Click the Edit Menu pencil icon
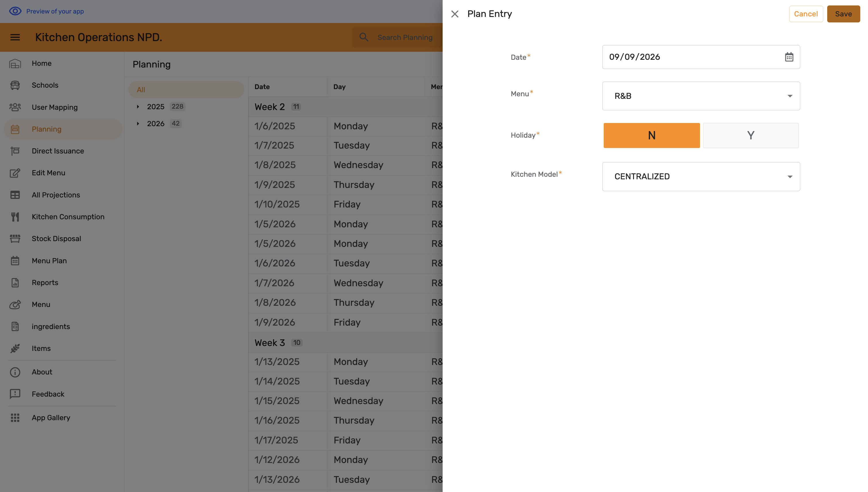868x492 pixels. 15,173
